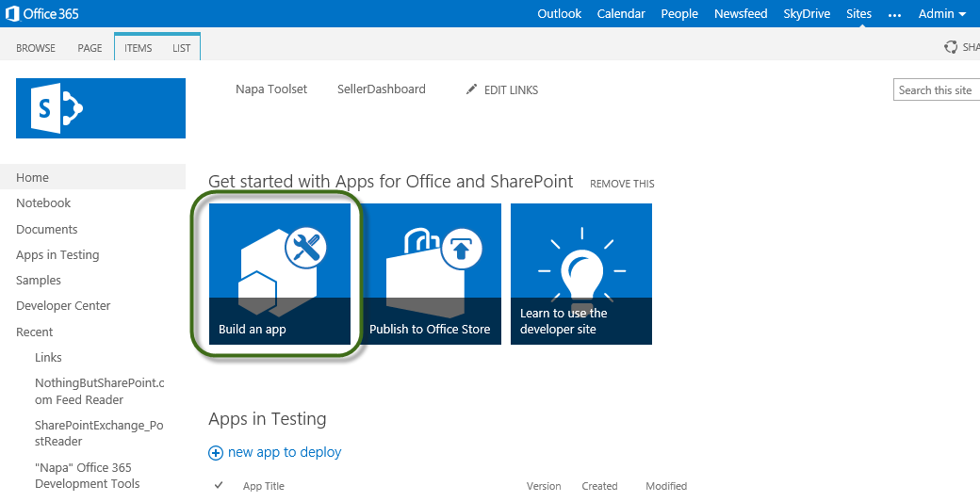Switch to the ITEMS ribbon tab

click(139, 48)
